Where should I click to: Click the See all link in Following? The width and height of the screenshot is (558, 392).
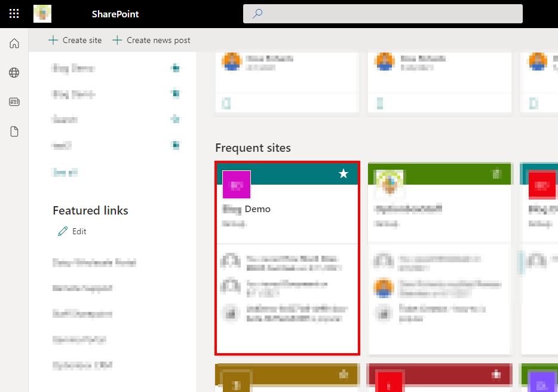click(x=65, y=173)
